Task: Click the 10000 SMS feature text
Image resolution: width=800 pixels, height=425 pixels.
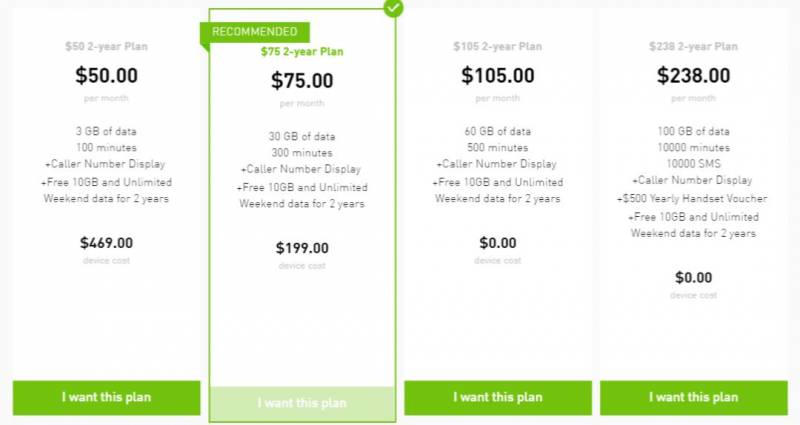Action: pos(693,163)
